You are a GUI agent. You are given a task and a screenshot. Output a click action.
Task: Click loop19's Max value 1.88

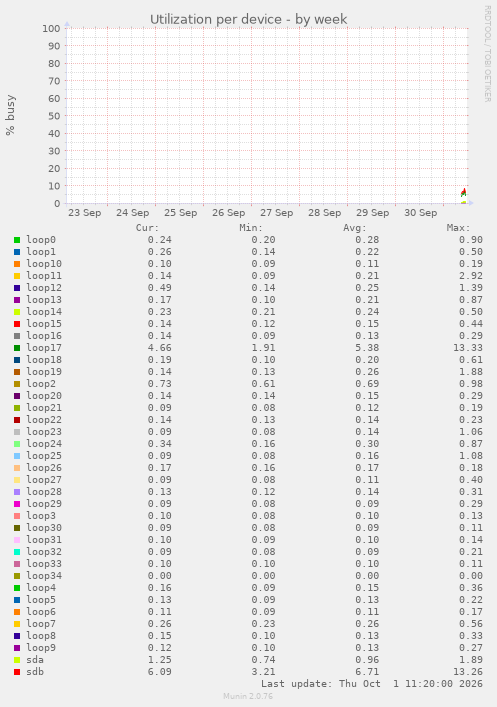(x=471, y=372)
